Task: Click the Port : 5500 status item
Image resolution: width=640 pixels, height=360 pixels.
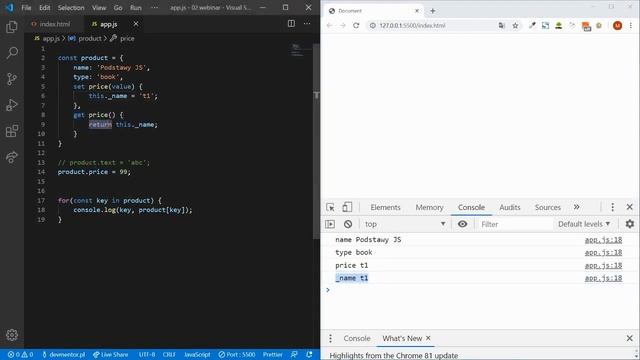Action: pos(237,354)
